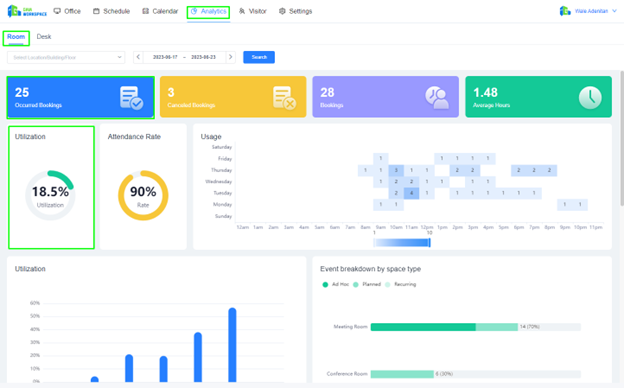The image size is (624, 388).
Task: Toggle the Ad Hoc legend item
Action: 335,284
